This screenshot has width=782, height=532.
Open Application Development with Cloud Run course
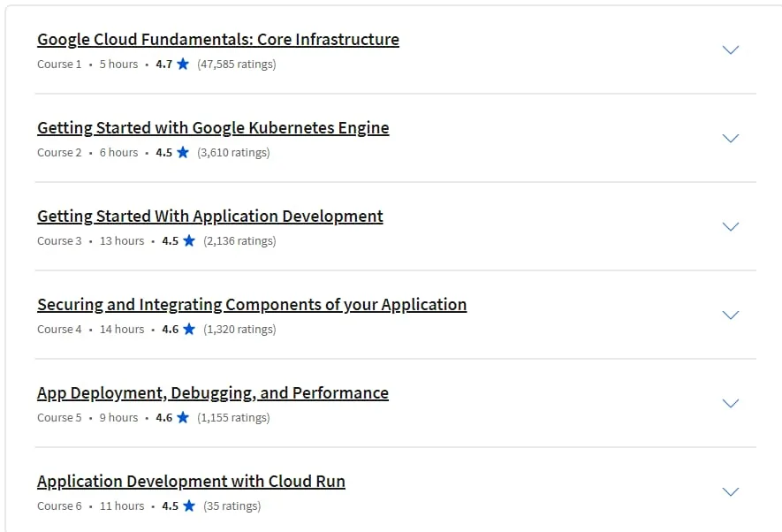(191, 481)
